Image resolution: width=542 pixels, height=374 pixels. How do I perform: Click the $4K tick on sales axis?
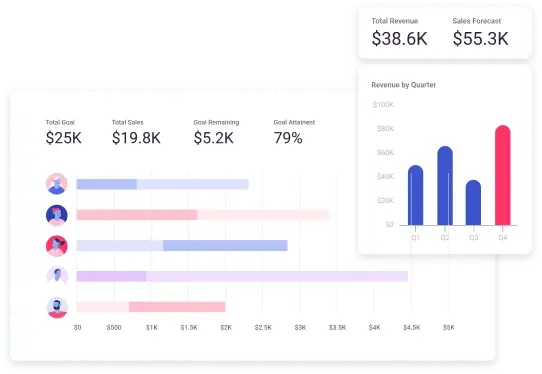(x=374, y=327)
